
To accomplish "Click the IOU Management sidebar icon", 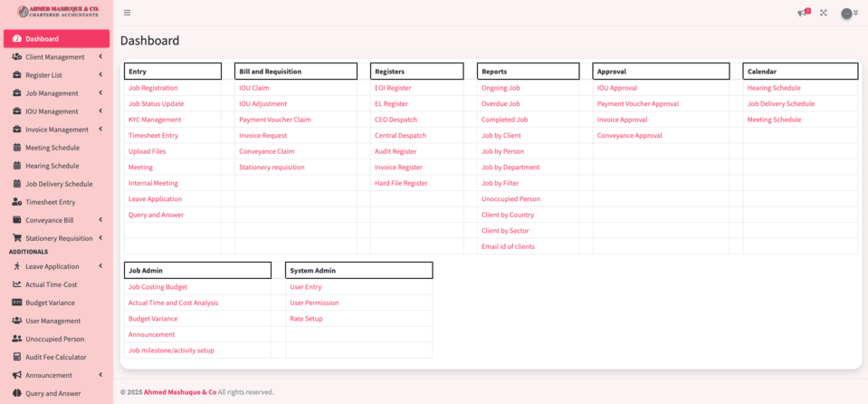I will click(16, 111).
